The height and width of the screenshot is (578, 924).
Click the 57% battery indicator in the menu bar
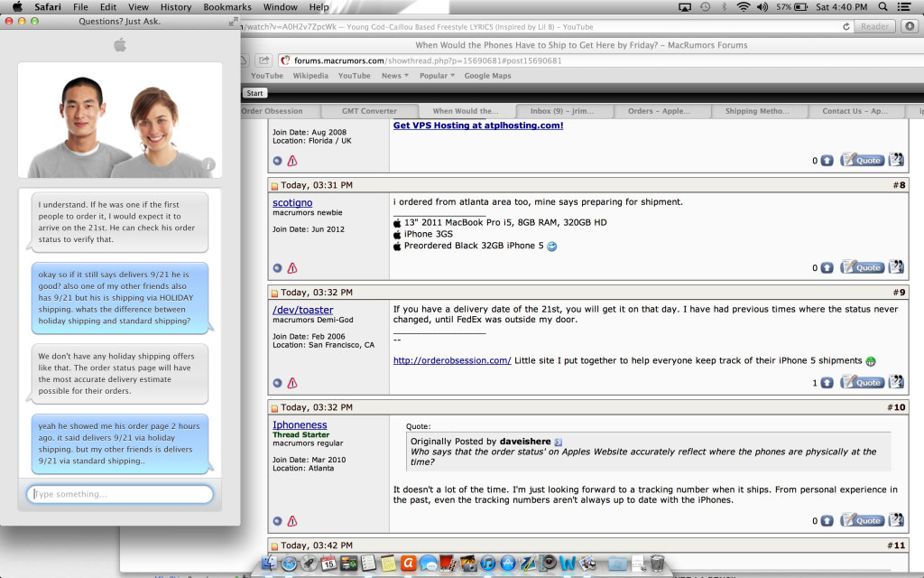[791, 7]
